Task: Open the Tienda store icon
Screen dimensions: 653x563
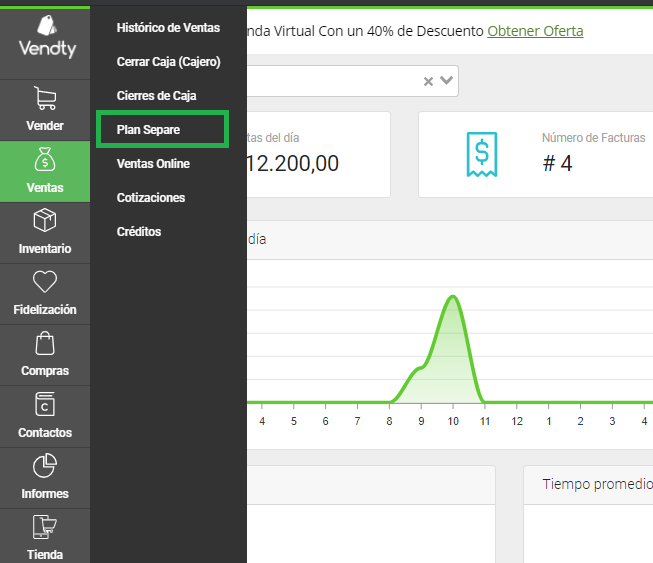Action: pyautogui.click(x=45, y=527)
